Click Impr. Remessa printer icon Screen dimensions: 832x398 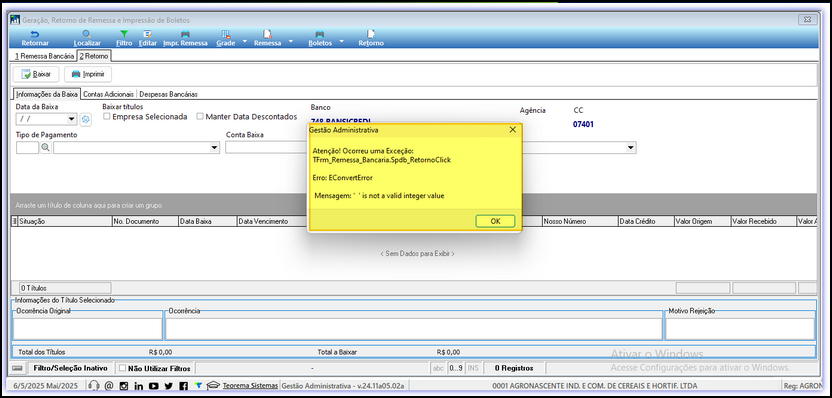185,34
